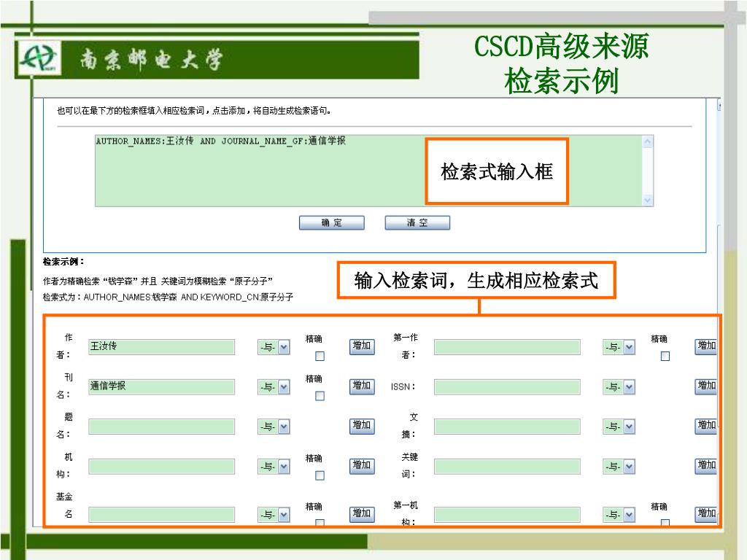Viewport: 747px width, 560px height.
Task: Click the 作者 input field containing 王汝传
Action: point(161,346)
